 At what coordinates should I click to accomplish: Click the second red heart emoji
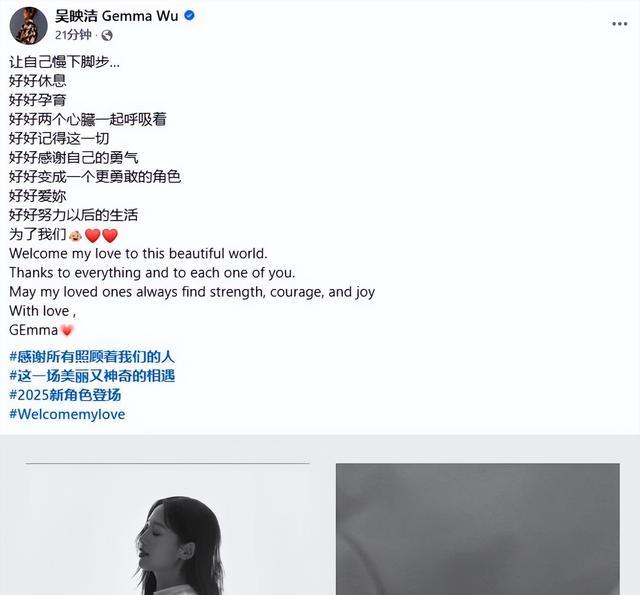(110, 235)
